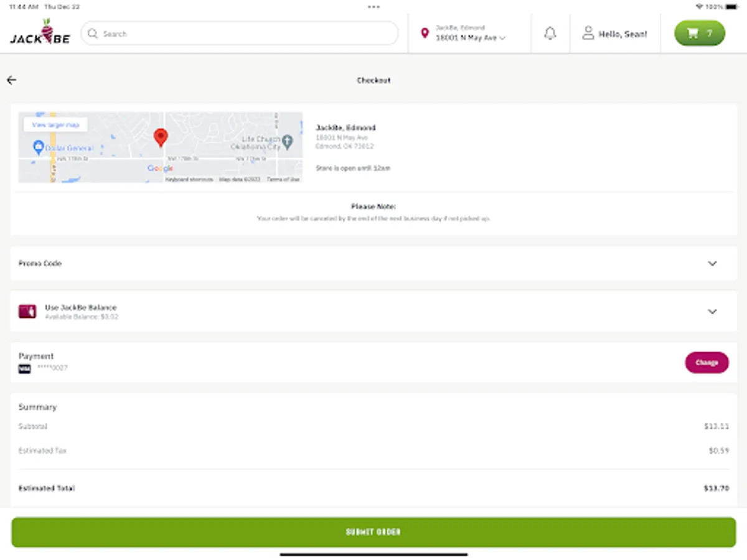Open Keyboard shortcuts on map
747x560 pixels.
pyautogui.click(x=189, y=179)
